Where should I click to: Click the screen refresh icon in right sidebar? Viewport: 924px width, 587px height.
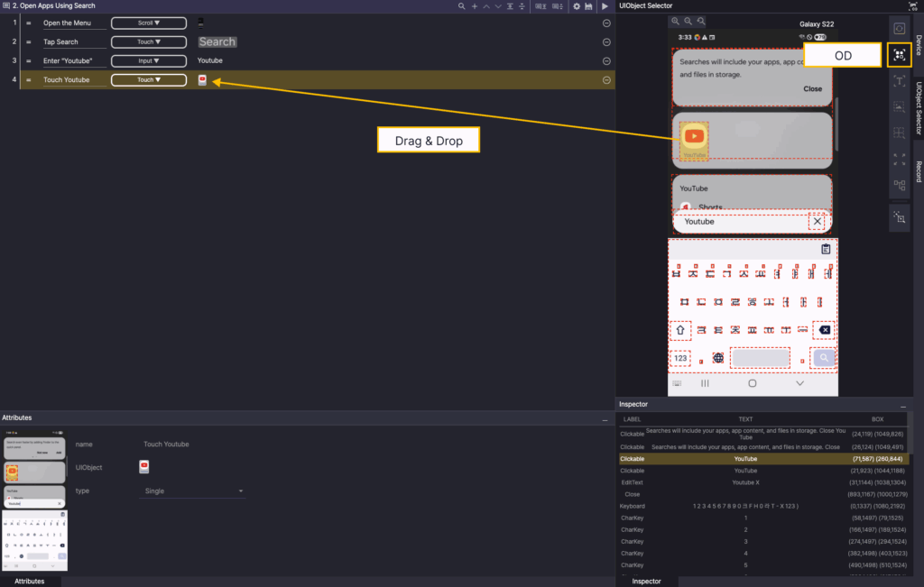click(899, 29)
